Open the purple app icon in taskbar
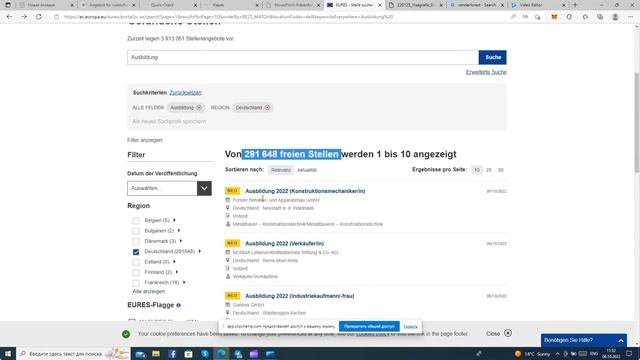The width and height of the screenshot is (640, 360). tap(254, 354)
